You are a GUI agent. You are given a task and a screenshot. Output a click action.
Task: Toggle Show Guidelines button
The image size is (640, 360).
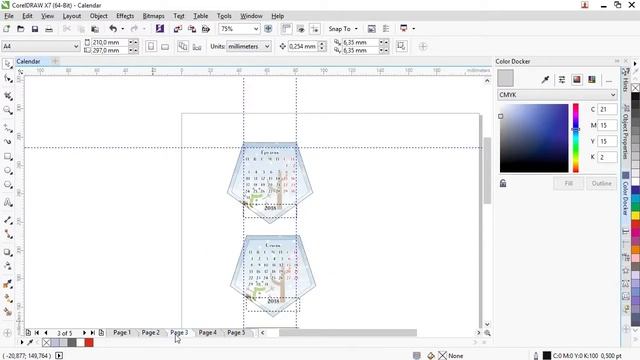pyautogui.click(x=315, y=29)
